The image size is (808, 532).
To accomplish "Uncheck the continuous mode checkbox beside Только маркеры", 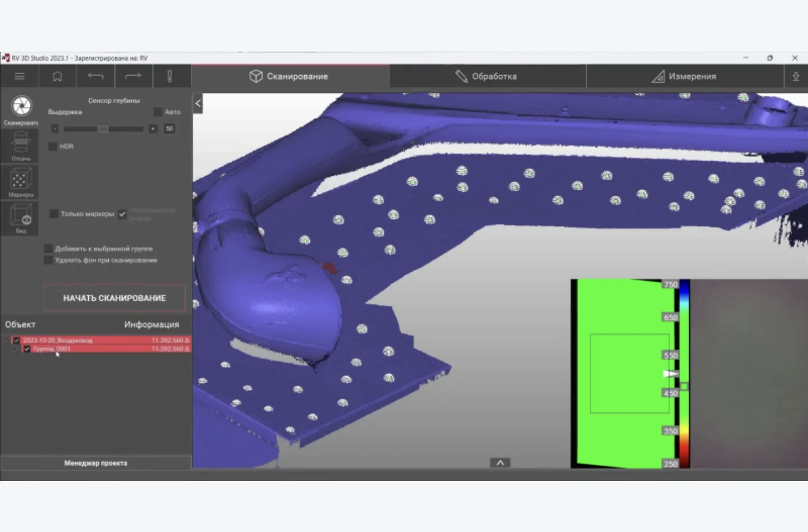I will point(122,214).
